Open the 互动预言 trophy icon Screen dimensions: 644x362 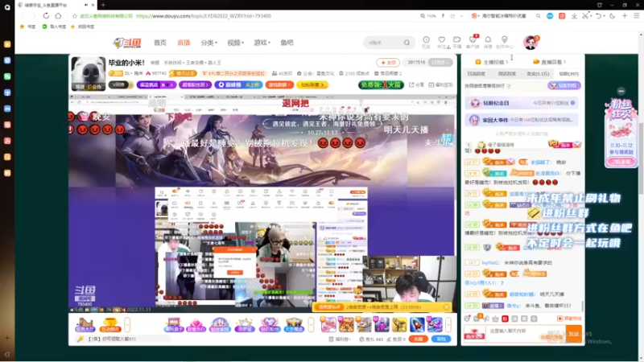tap(110, 325)
